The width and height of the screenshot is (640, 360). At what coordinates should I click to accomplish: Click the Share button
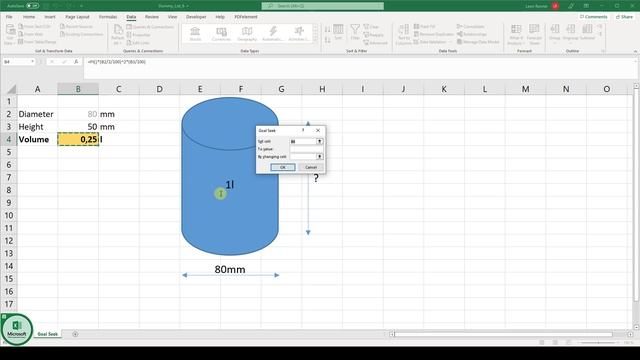click(624, 17)
